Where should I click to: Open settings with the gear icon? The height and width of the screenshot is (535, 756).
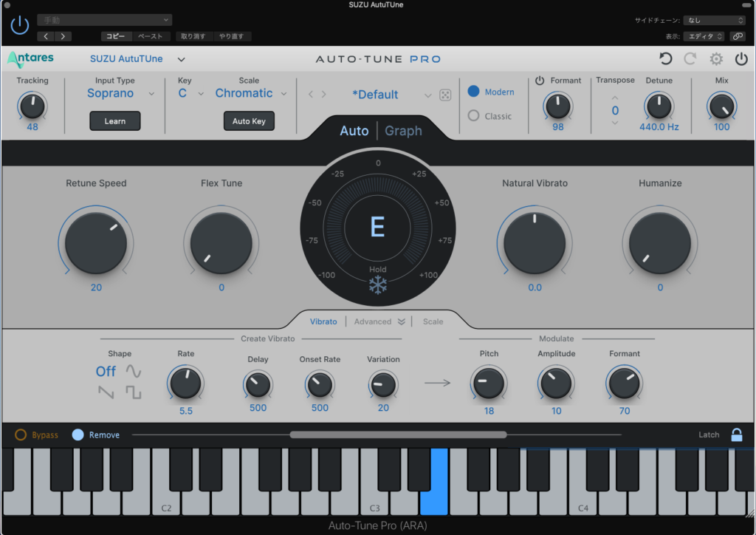(x=716, y=59)
